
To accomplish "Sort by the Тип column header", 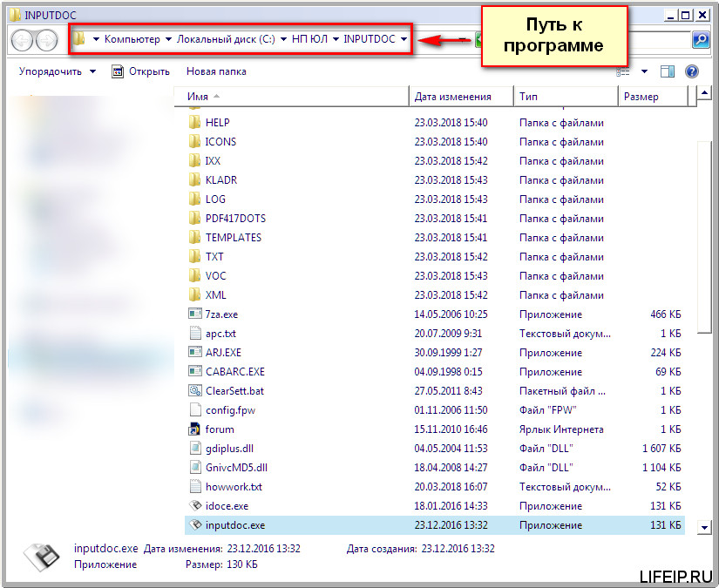I will [x=566, y=97].
